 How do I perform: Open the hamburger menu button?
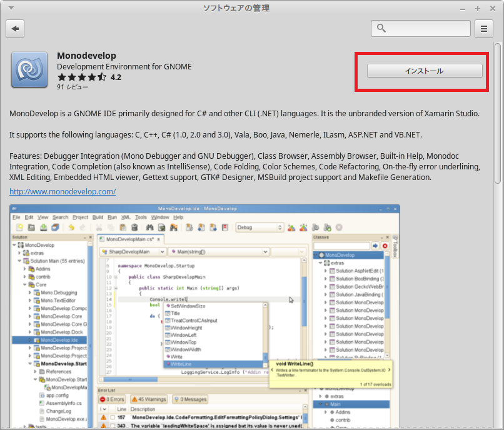[484, 29]
